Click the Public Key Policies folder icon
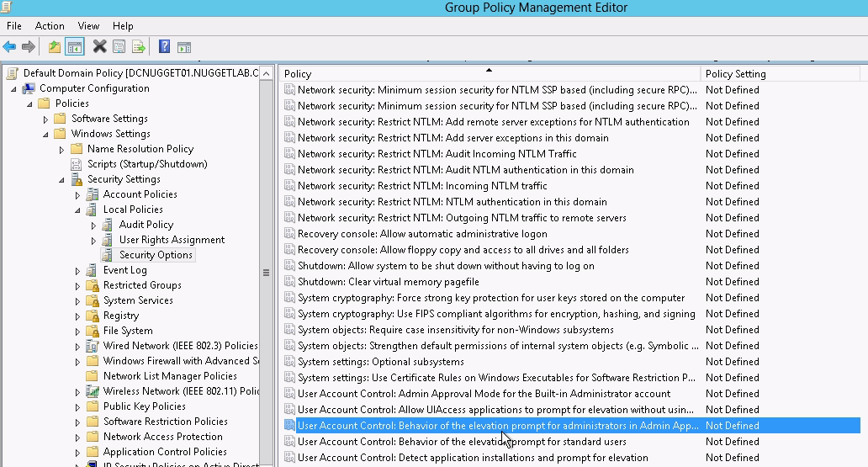The height and width of the screenshot is (467, 868). [x=93, y=406]
